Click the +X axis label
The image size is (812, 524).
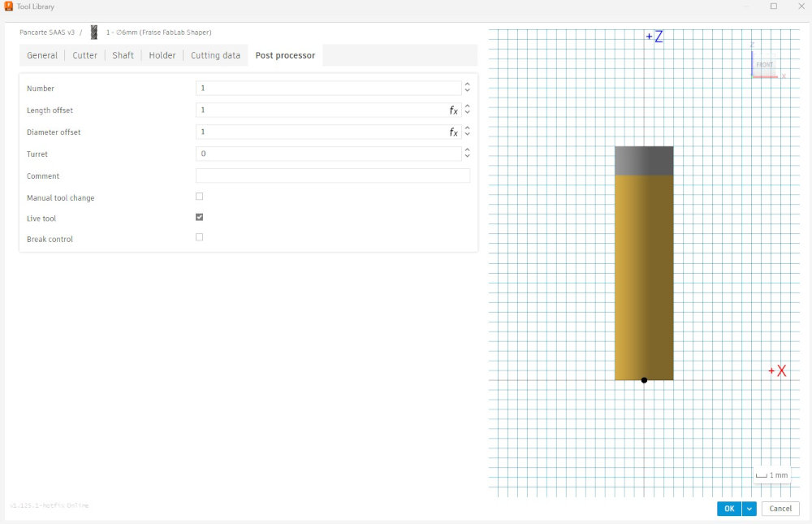[777, 370]
